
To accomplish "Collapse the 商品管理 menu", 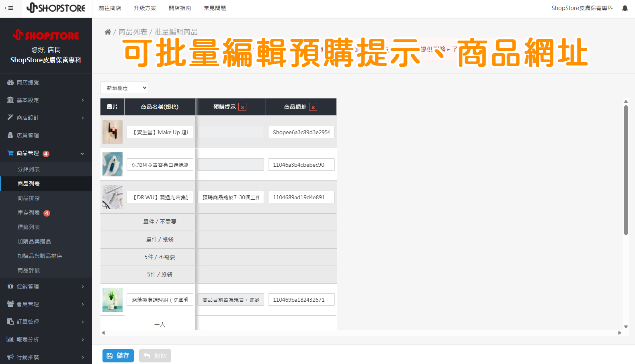I will pyautogui.click(x=46, y=153).
